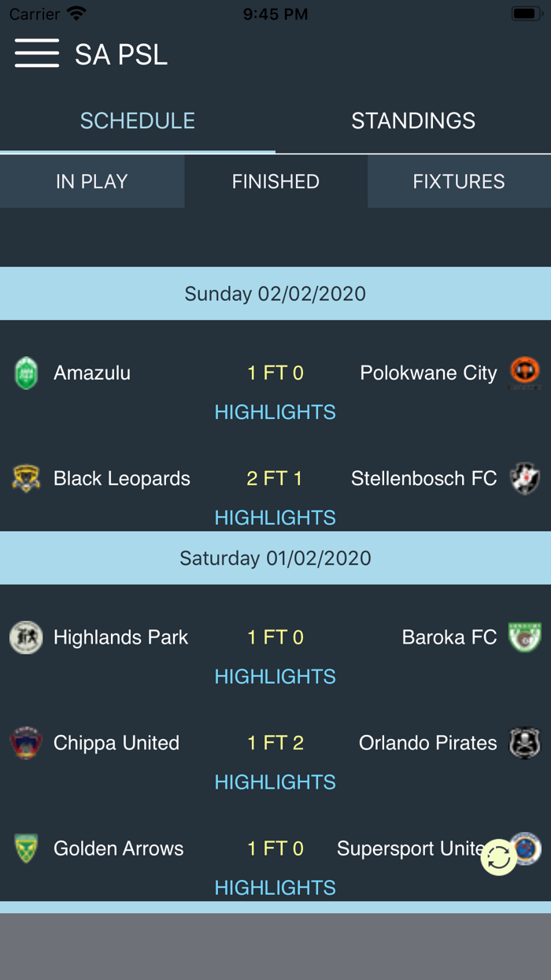Select the Polokwane City team logo
Viewport: 551px width, 980px height.
tap(525, 373)
